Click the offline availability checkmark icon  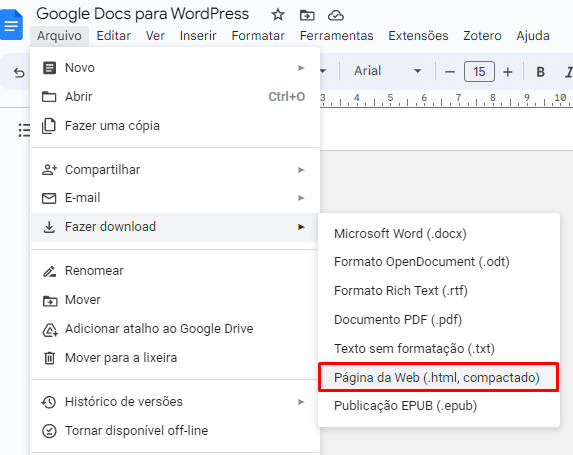pyautogui.click(x=49, y=431)
